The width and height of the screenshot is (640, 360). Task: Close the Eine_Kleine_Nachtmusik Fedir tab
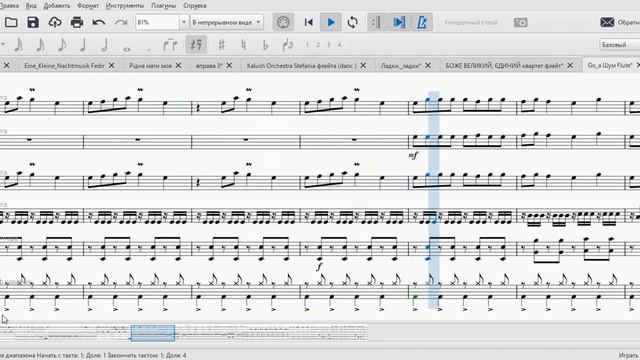click(111, 65)
